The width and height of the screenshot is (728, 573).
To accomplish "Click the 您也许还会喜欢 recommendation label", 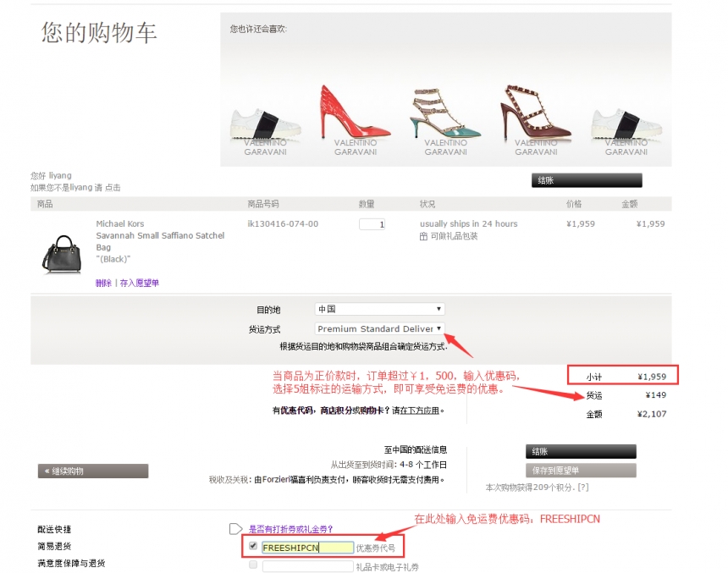I will 258,29.
